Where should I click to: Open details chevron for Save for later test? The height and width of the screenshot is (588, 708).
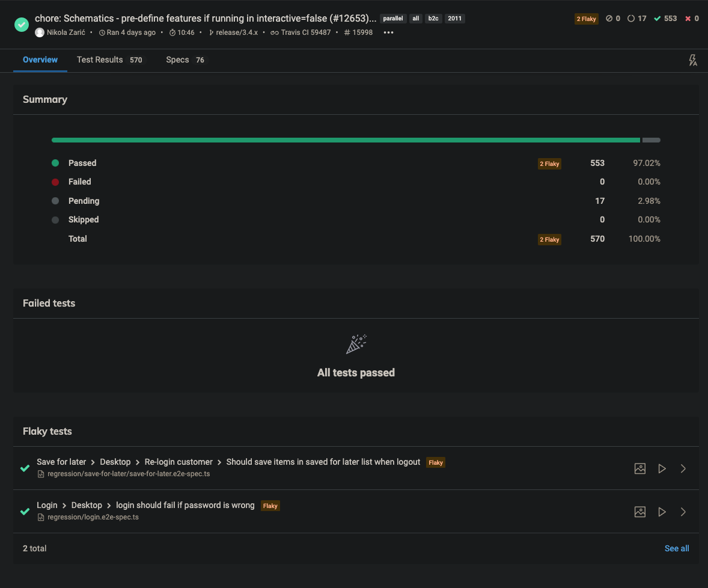pos(683,469)
